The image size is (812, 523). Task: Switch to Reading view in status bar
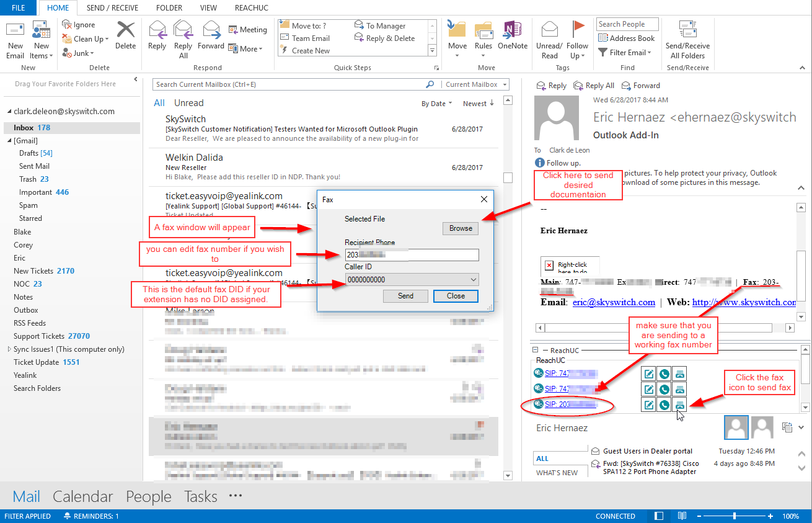pyautogui.click(x=682, y=516)
